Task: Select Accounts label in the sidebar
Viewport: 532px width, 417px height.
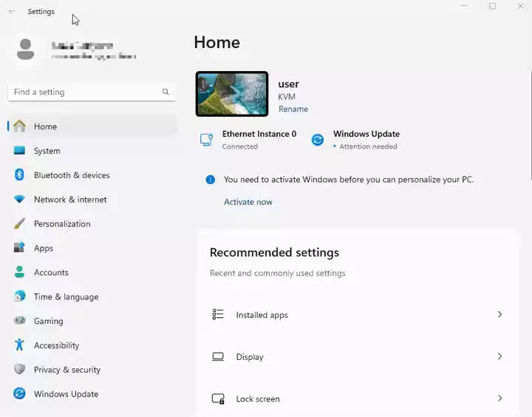Action: point(51,272)
